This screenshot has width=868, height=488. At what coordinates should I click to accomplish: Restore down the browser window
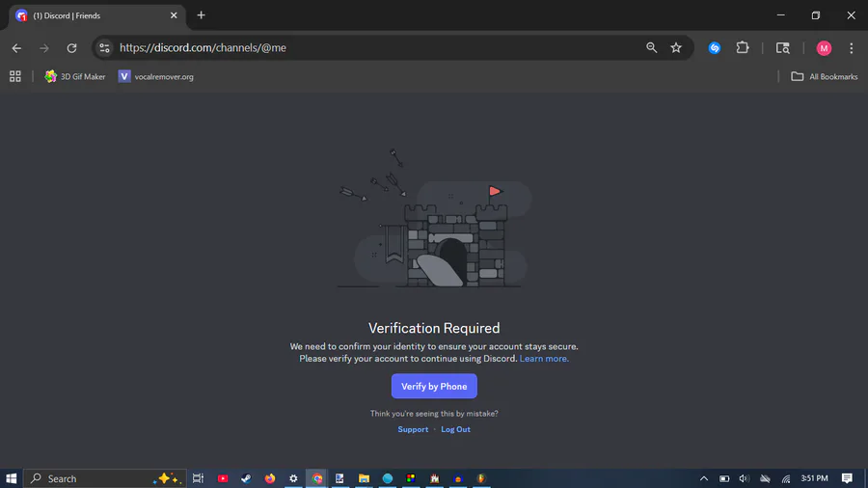click(815, 15)
